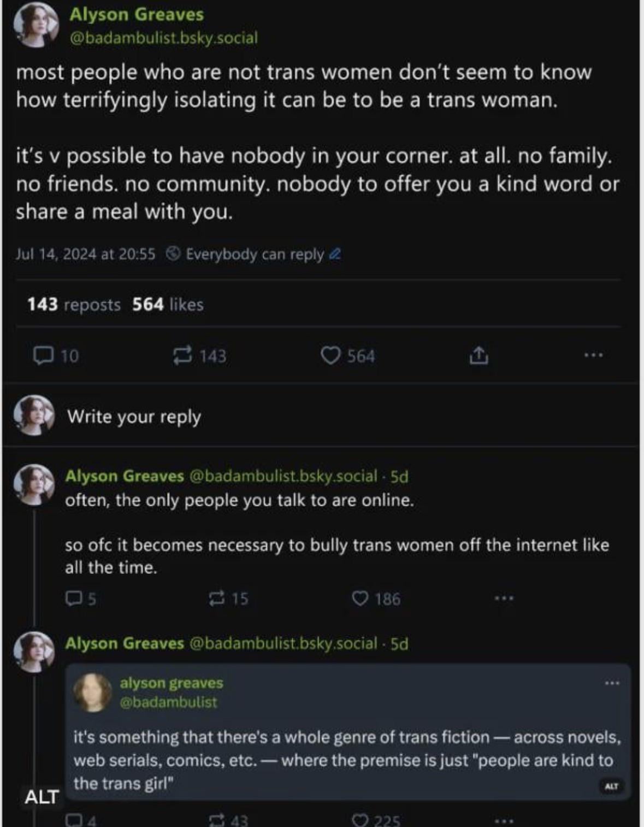This screenshot has width=644, height=827.
Task: Click small ALT badge inside quoted image
Action: [611, 786]
